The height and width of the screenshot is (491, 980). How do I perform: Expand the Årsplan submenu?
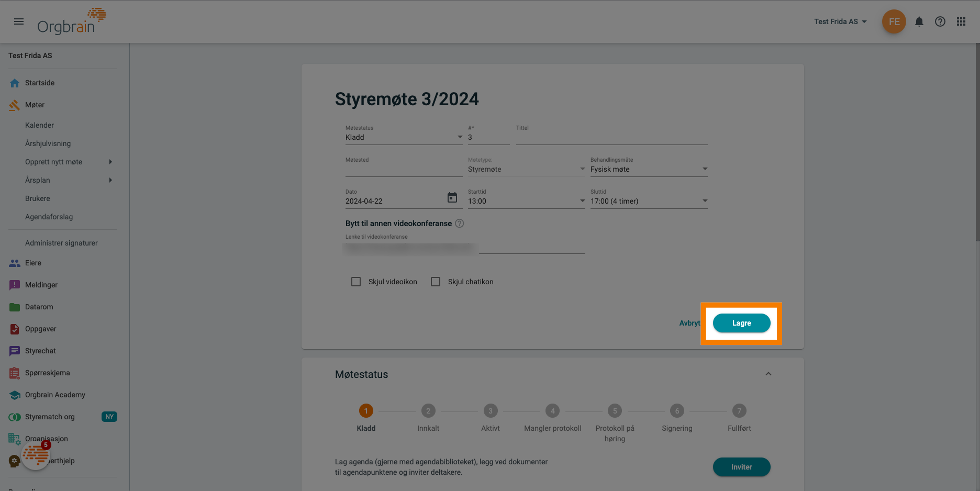pos(110,180)
